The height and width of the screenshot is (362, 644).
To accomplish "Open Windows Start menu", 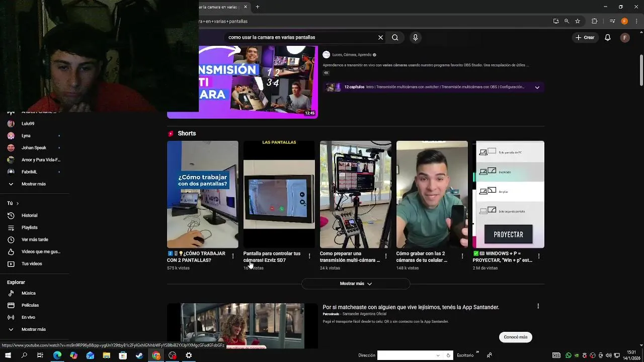I will coord(8,355).
